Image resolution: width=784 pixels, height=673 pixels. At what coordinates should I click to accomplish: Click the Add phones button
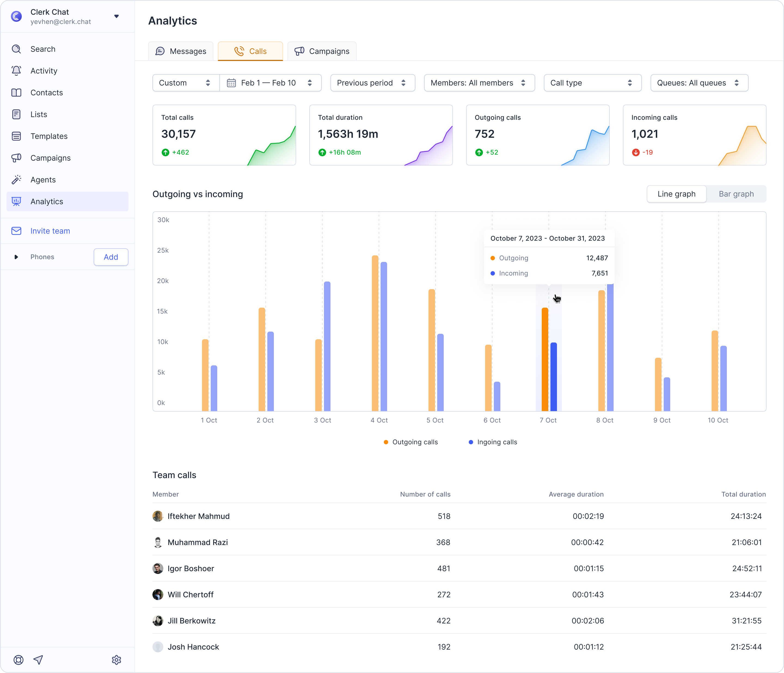point(111,257)
